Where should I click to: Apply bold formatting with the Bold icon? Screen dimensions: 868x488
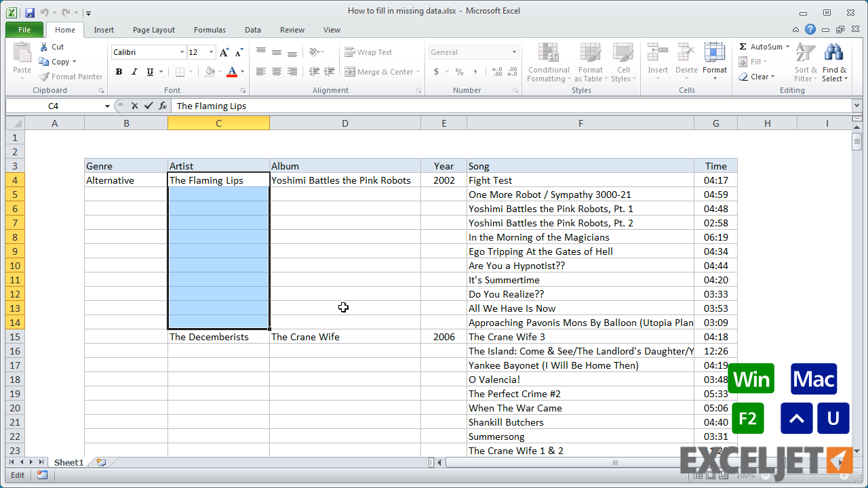pyautogui.click(x=119, y=71)
